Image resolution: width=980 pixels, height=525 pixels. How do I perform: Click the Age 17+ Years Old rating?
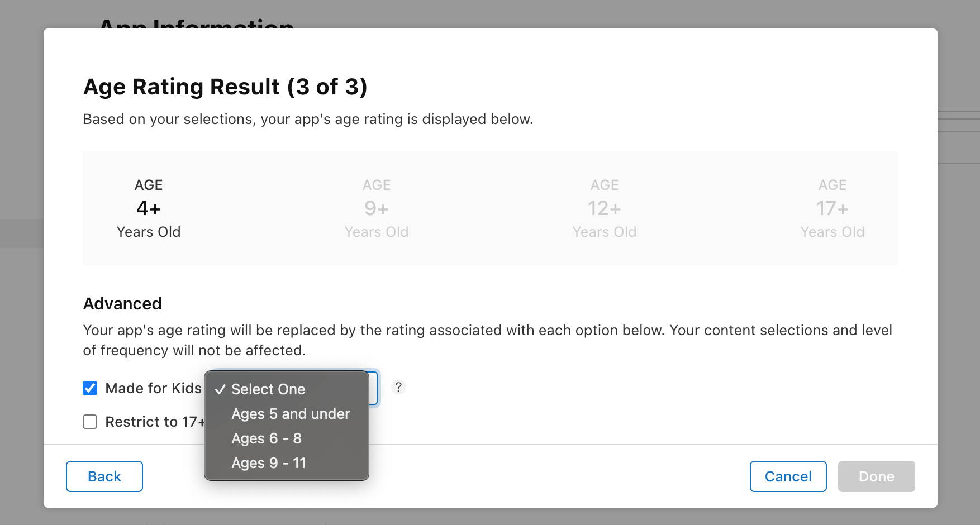(832, 208)
